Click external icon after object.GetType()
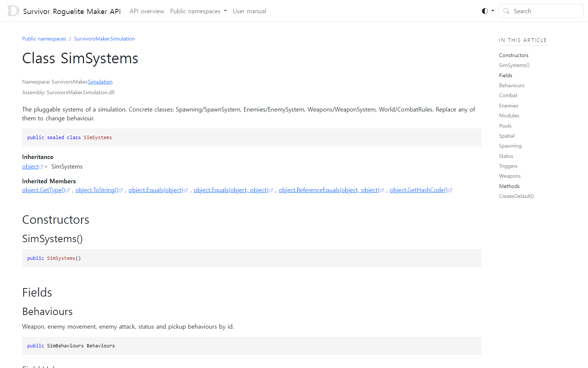 tap(68, 190)
